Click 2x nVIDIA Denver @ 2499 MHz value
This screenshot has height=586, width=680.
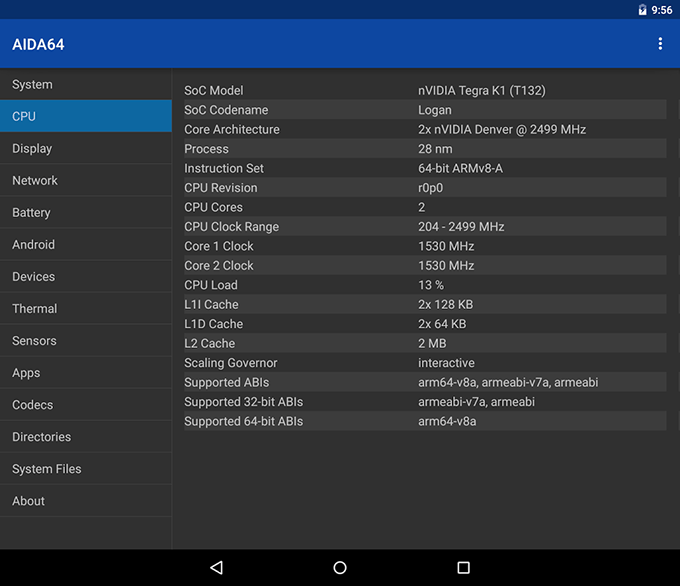(x=502, y=129)
